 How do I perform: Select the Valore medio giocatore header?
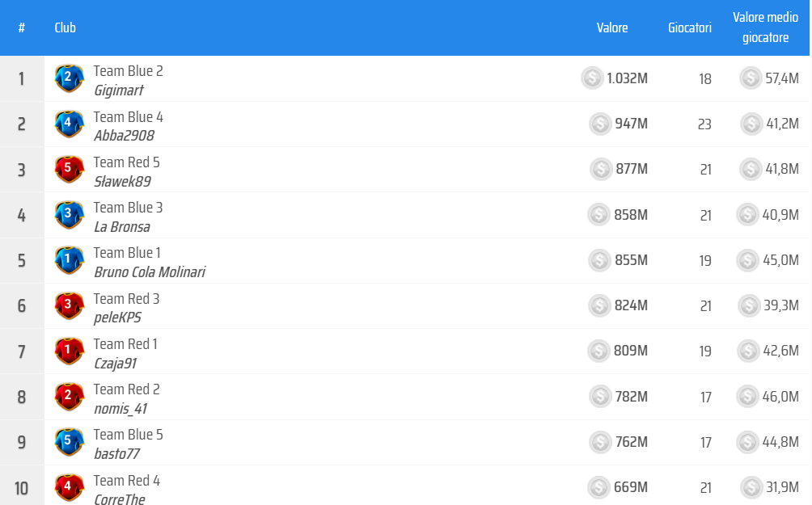pyautogui.click(x=765, y=27)
